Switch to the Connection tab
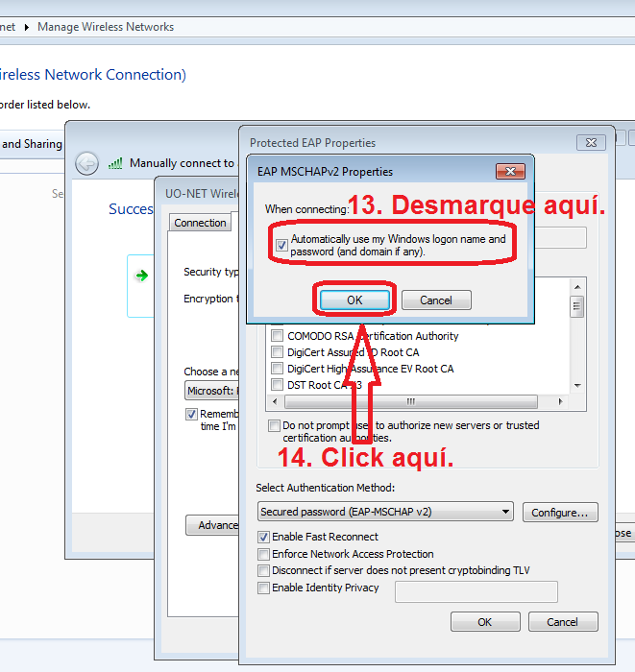The width and height of the screenshot is (635, 672). click(x=200, y=223)
